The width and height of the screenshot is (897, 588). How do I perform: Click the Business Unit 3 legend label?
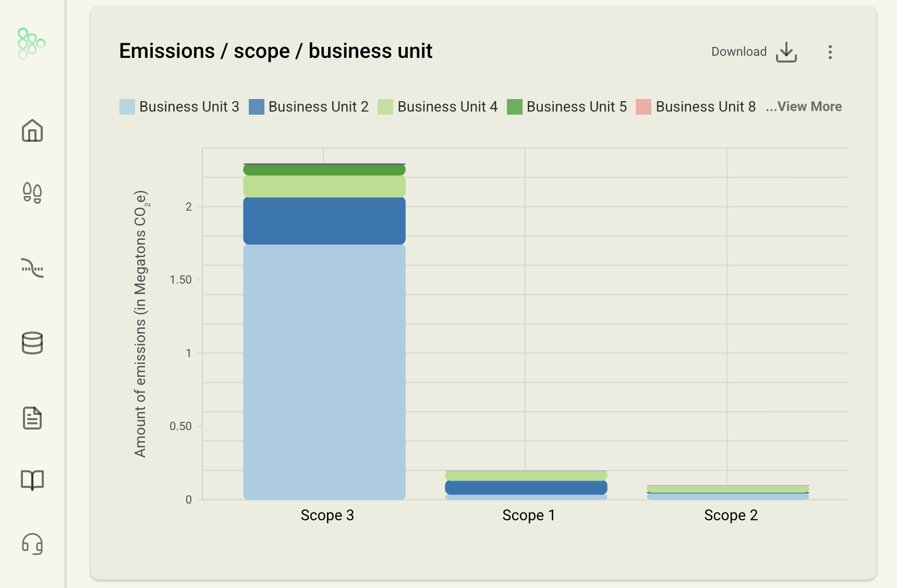point(189,107)
